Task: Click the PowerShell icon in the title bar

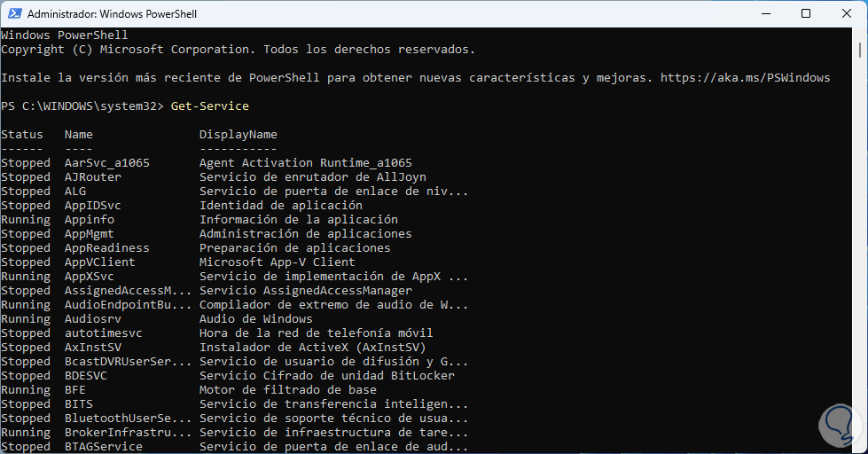Action: [x=14, y=13]
